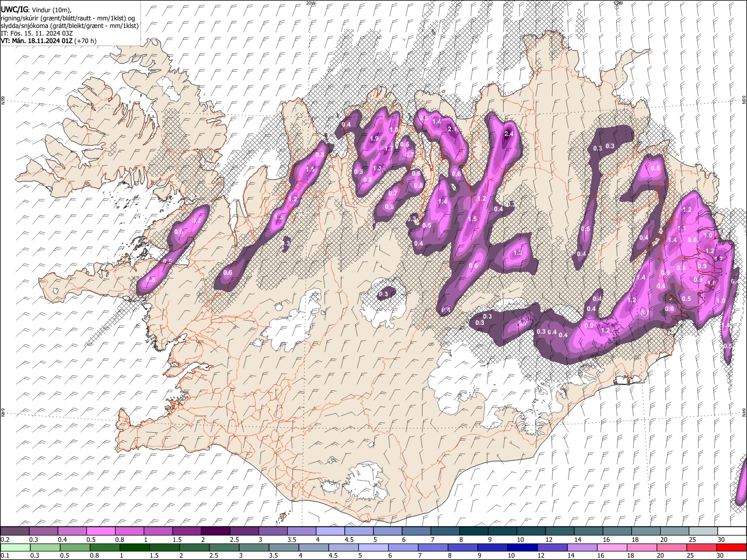Select the dark teal upper swatch between 8 and 9
This screenshot has width=747, height=560.
(x=473, y=531)
